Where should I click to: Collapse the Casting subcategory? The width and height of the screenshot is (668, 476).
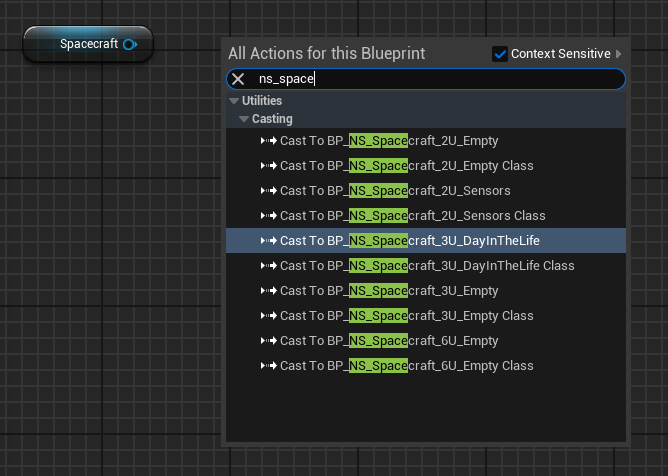pos(244,119)
